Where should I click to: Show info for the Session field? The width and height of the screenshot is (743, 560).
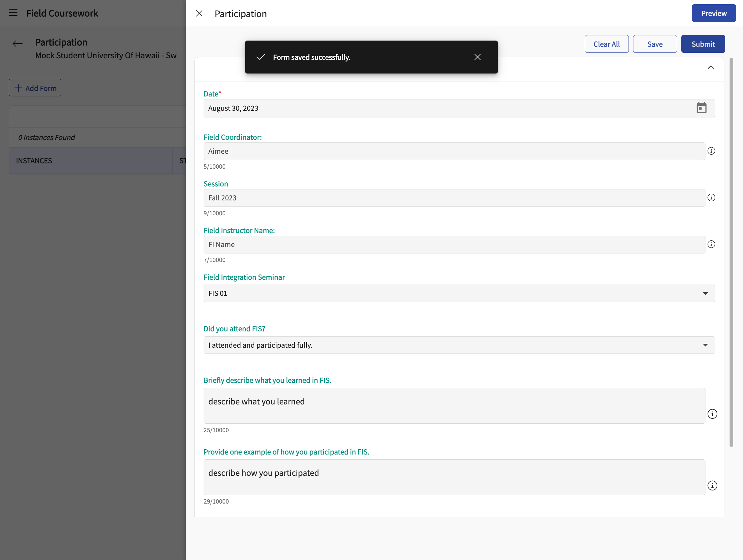(711, 198)
